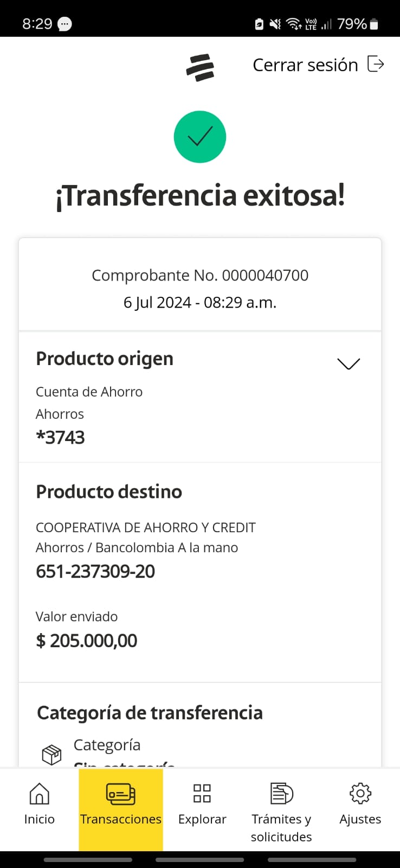This screenshot has height=868, width=400.
Task: Open Inicio home icon
Action: click(x=39, y=794)
